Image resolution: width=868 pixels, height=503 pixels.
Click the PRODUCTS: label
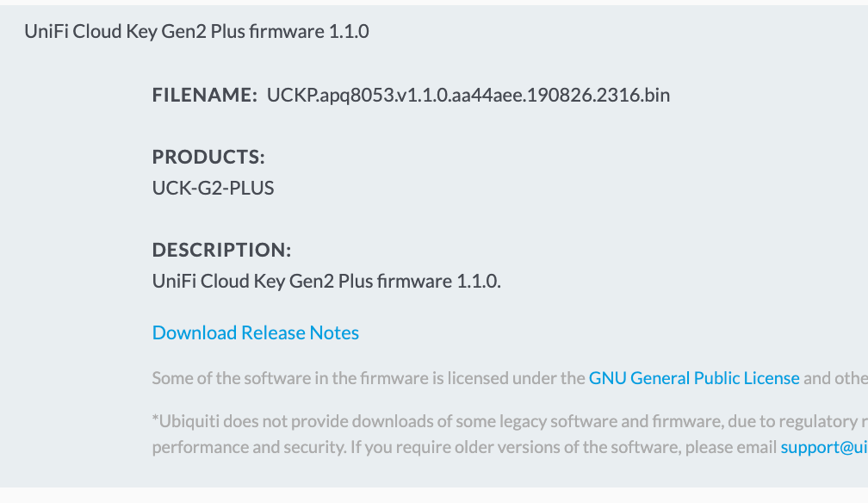click(208, 157)
